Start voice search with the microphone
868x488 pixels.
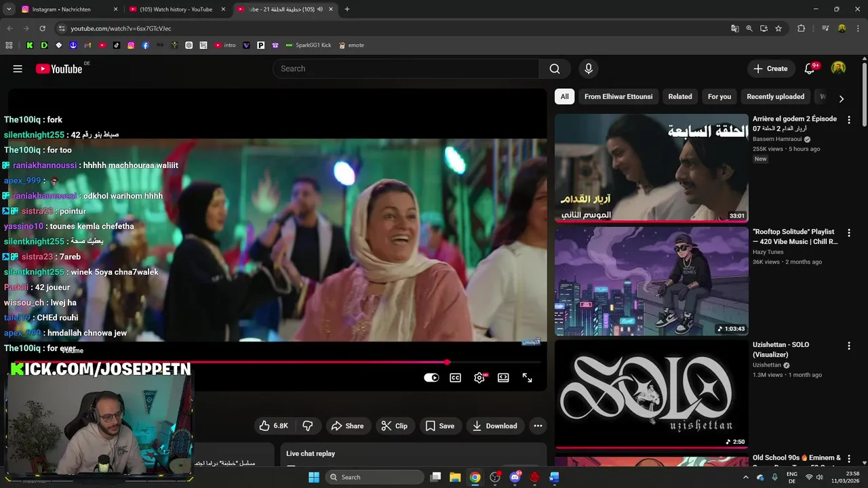pos(589,68)
